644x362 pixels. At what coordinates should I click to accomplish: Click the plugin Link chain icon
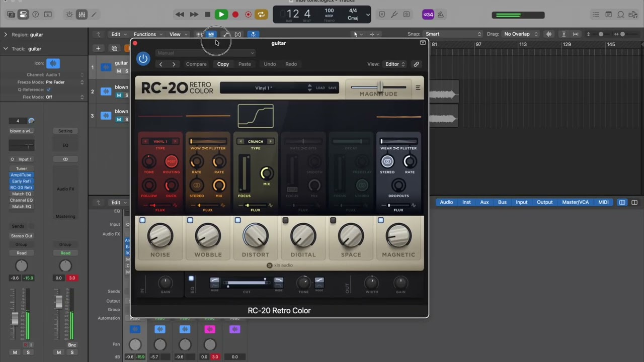pyautogui.click(x=416, y=64)
